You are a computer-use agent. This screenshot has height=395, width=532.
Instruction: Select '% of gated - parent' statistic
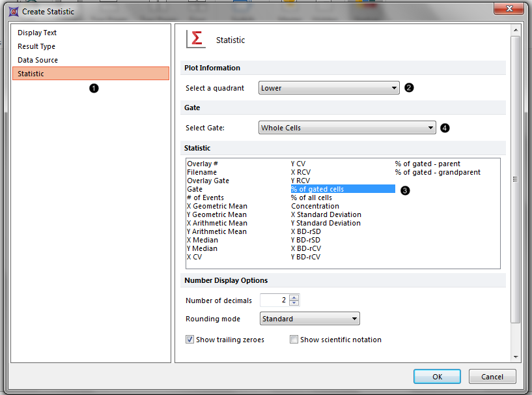[427, 164]
